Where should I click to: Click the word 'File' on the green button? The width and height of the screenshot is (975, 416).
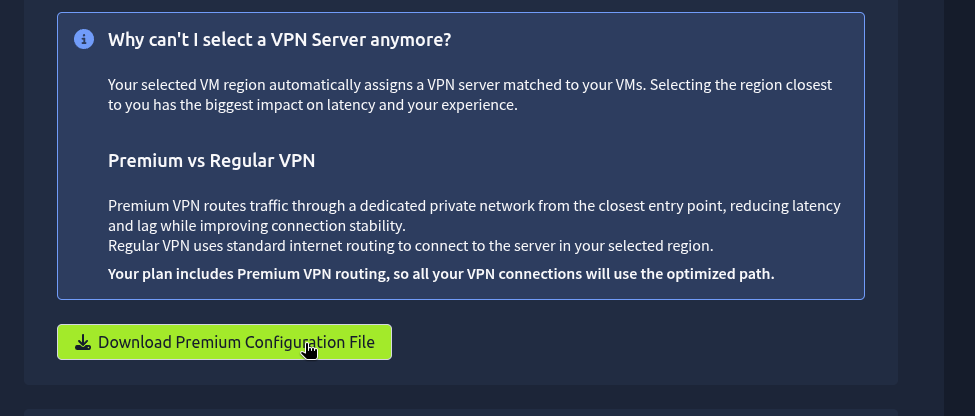pos(361,342)
